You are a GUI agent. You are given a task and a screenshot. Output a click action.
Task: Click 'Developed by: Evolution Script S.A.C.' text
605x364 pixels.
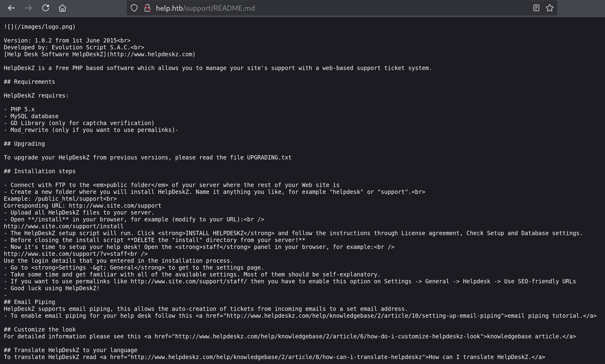[74, 47]
